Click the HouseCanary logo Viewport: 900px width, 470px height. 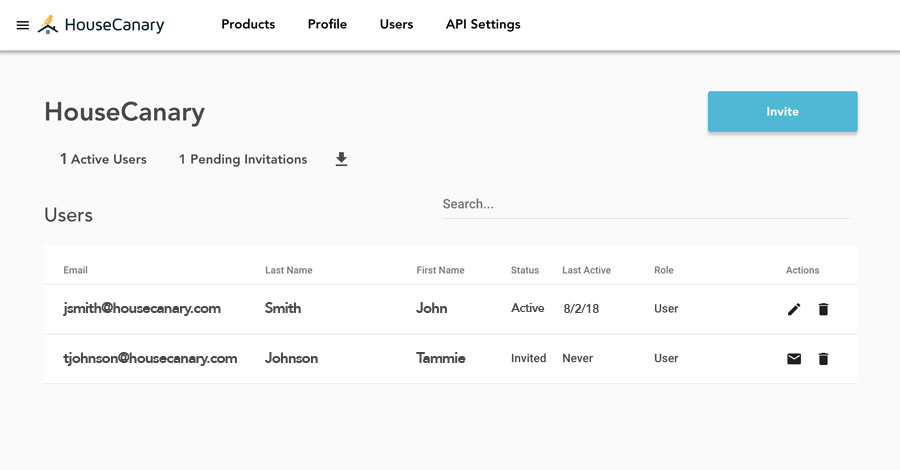(x=101, y=25)
